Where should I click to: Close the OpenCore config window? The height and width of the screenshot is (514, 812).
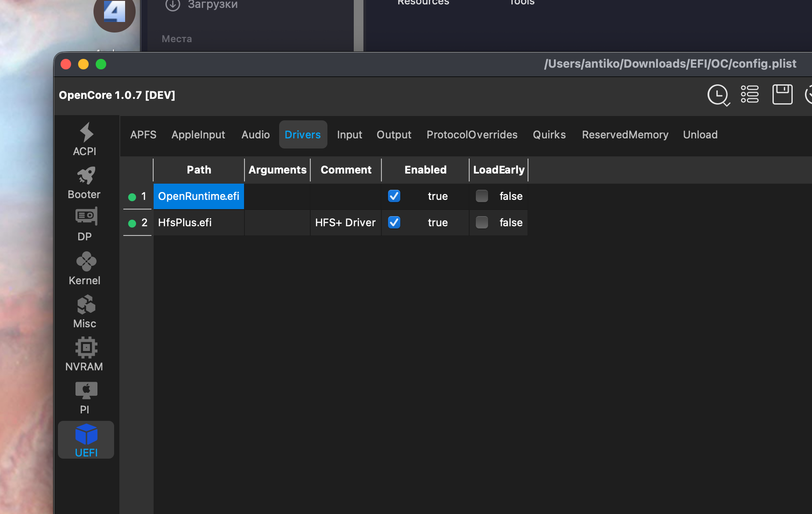click(66, 64)
